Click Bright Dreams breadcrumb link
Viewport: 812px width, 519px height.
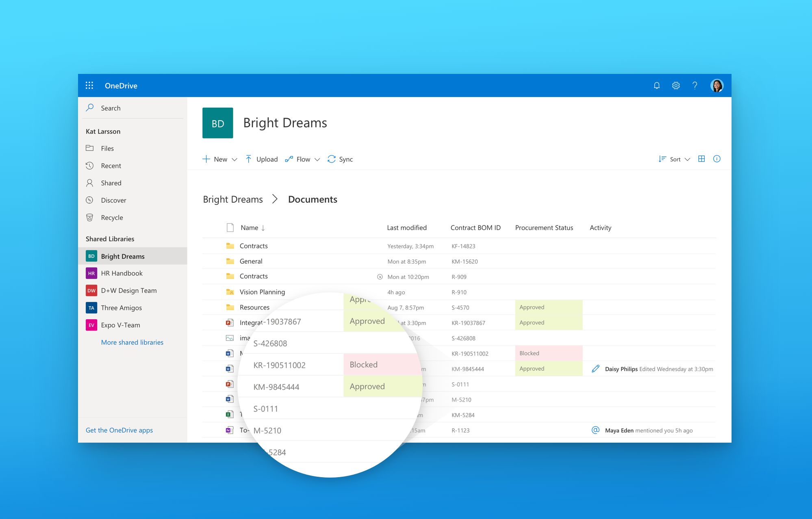tap(233, 199)
